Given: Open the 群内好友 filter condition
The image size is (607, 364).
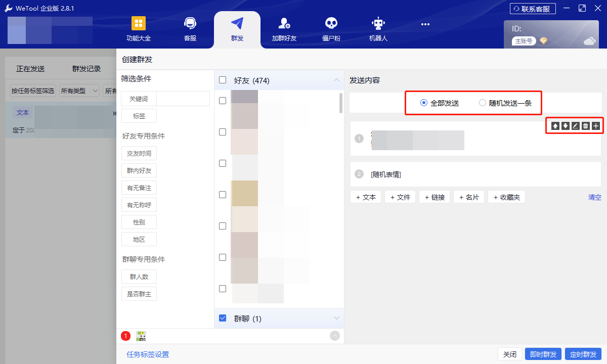Looking at the screenshot, I should [139, 170].
